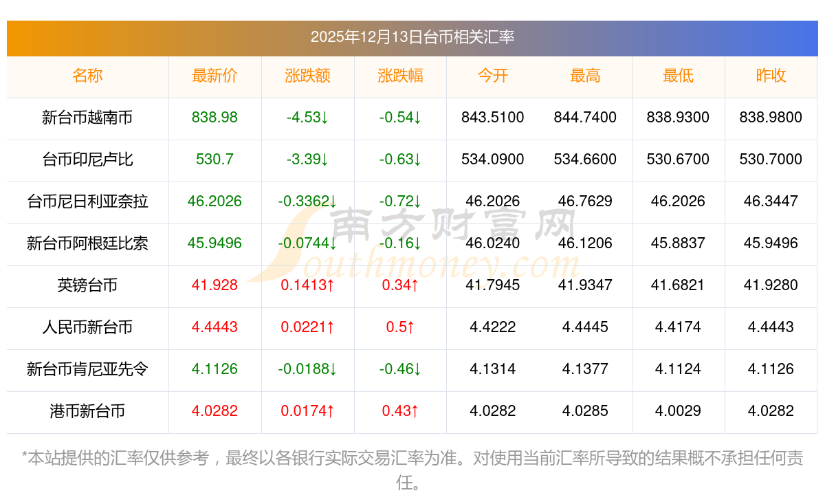Click latest price 46.2026 in green
The image size is (825, 504).
[x=215, y=201]
